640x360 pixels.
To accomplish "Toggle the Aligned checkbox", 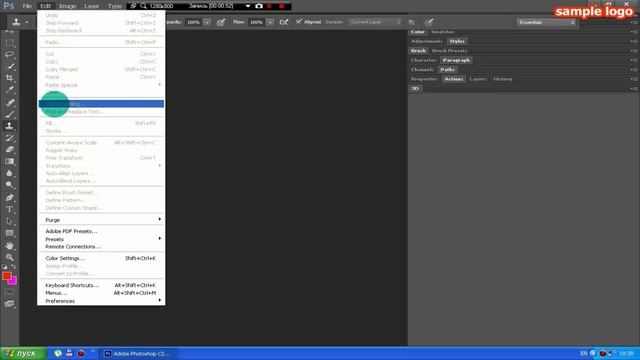I will coord(299,22).
